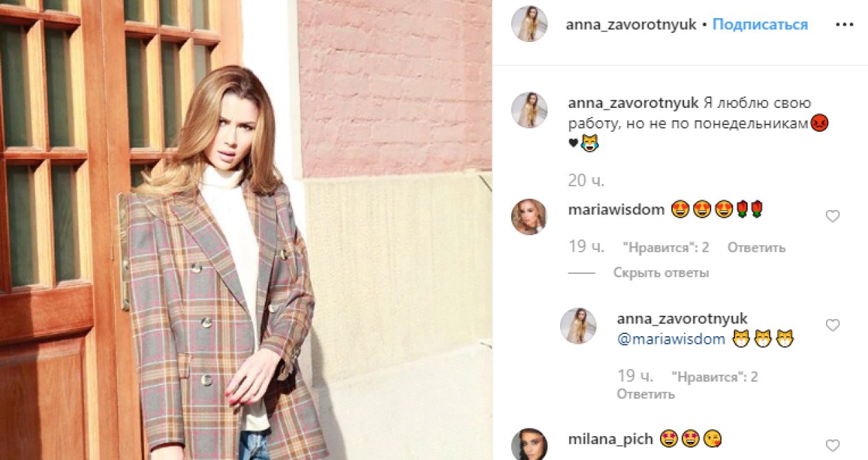Open the mariawisdom profile avatar
The width and height of the screenshot is (868, 460).
click(x=529, y=216)
